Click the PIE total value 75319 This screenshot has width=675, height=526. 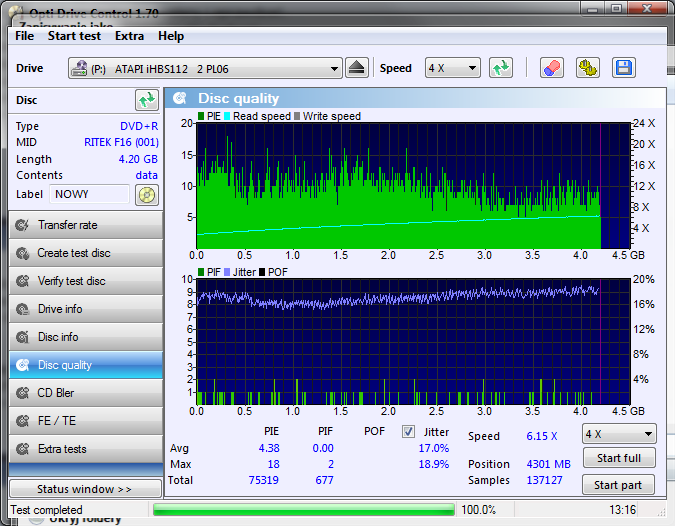[x=263, y=480]
